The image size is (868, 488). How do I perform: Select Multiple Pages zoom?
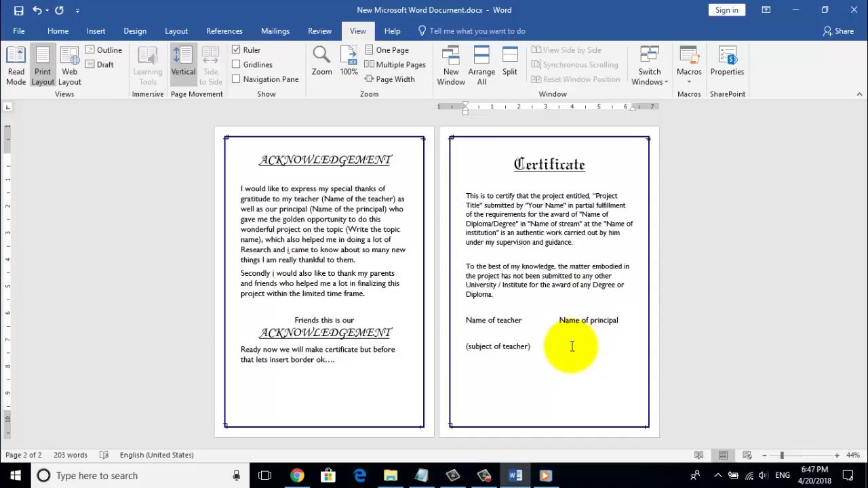tap(395, 64)
